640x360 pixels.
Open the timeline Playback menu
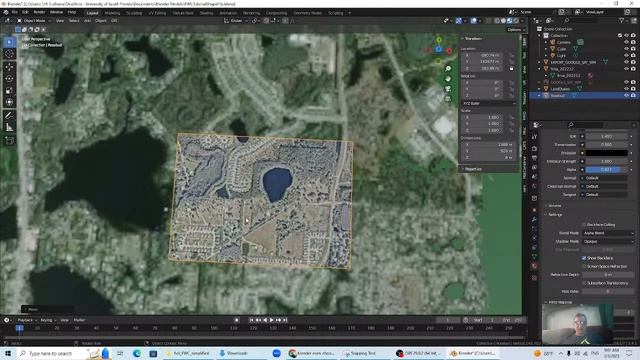tap(27, 320)
